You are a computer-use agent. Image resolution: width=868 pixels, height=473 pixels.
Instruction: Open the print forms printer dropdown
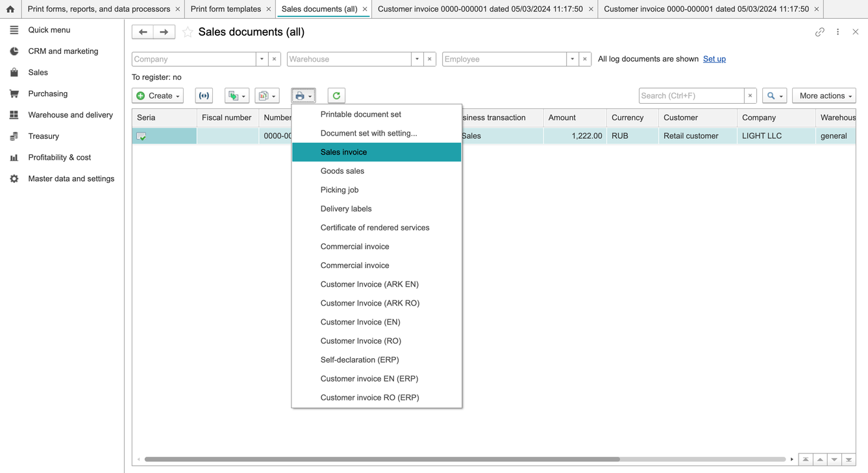point(303,95)
